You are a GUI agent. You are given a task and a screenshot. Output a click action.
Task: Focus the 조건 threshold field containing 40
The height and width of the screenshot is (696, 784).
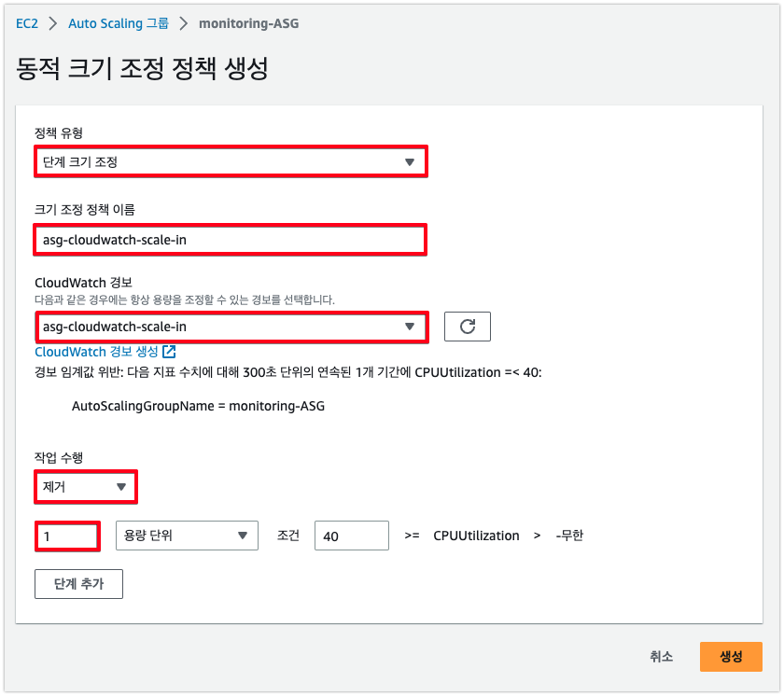click(352, 536)
